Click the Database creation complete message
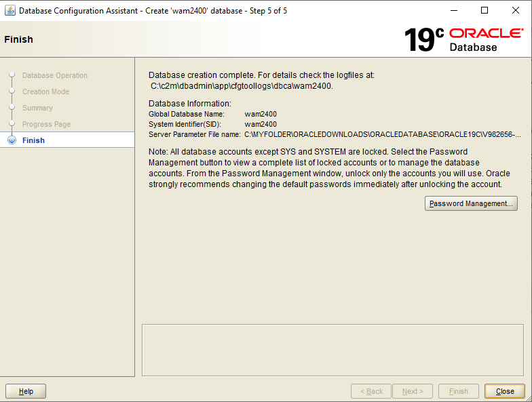Screen dimensions: 532x402 [261, 75]
